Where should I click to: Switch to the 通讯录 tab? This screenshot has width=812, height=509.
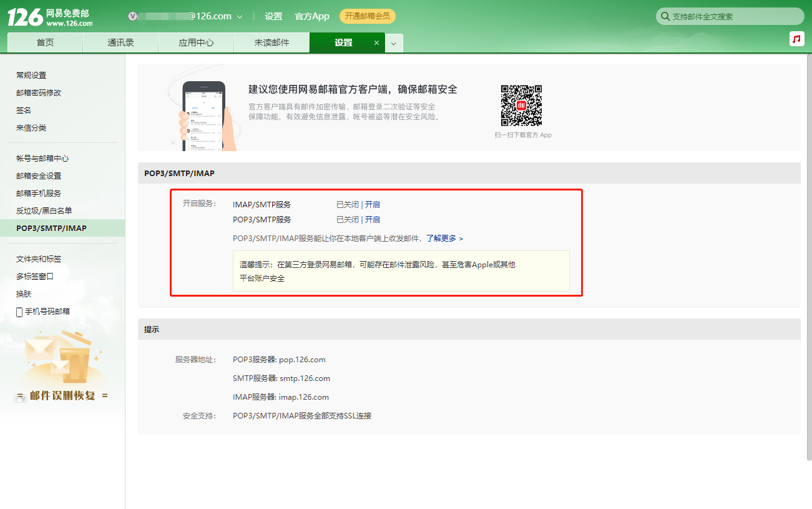[x=120, y=42]
